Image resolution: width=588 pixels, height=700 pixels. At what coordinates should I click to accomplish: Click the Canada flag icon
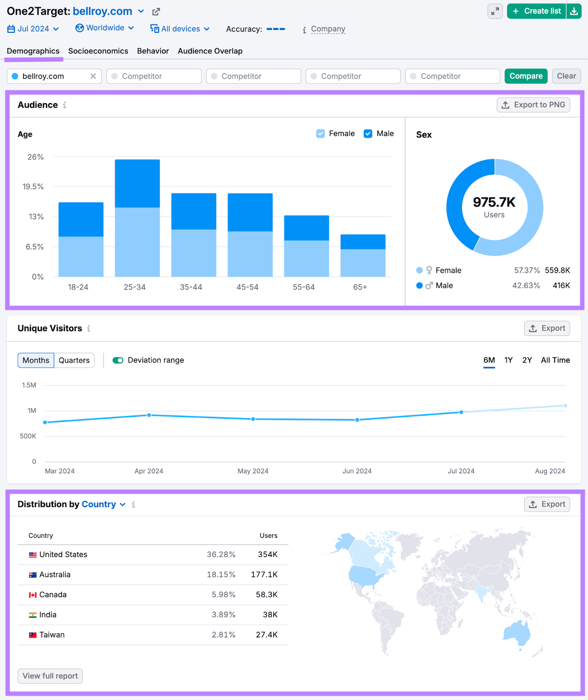[x=33, y=595]
